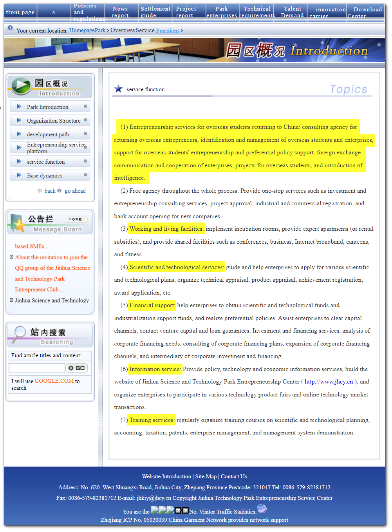Open Park enterprises navigation item

click(222, 12)
